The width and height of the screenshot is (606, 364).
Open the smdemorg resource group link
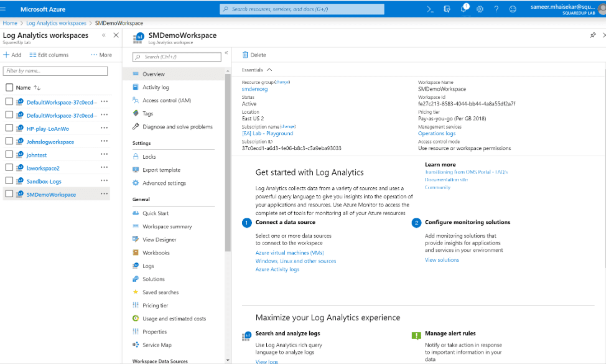pyautogui.click(x=254, y=89)
